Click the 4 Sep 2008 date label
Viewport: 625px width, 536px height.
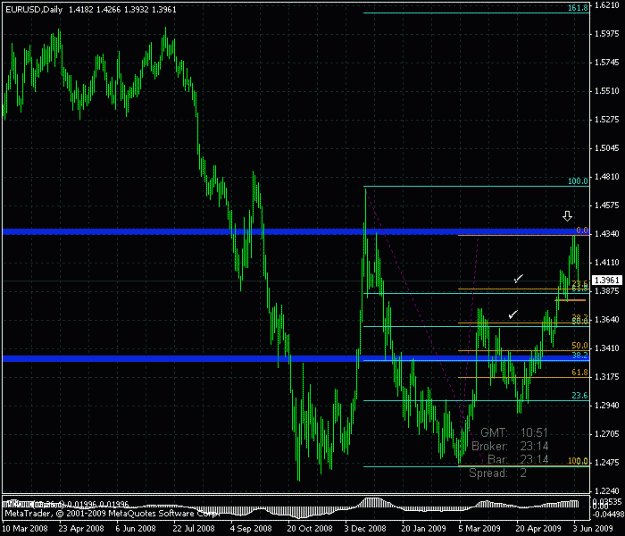coord(251,529)
